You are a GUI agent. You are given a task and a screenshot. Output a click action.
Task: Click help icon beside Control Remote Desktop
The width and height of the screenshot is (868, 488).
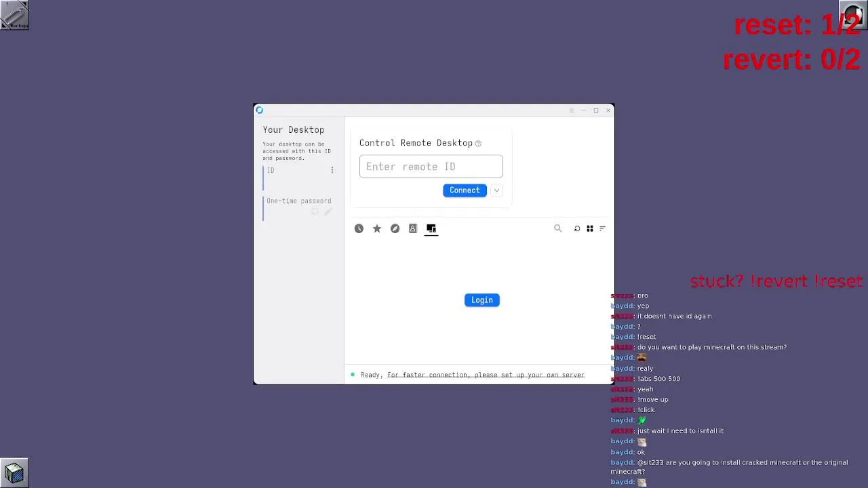tap(478, 144)
